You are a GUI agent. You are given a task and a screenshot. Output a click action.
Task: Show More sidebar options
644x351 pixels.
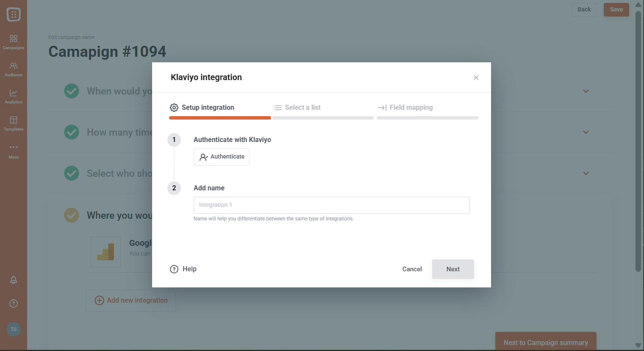[x=14, y=151]
